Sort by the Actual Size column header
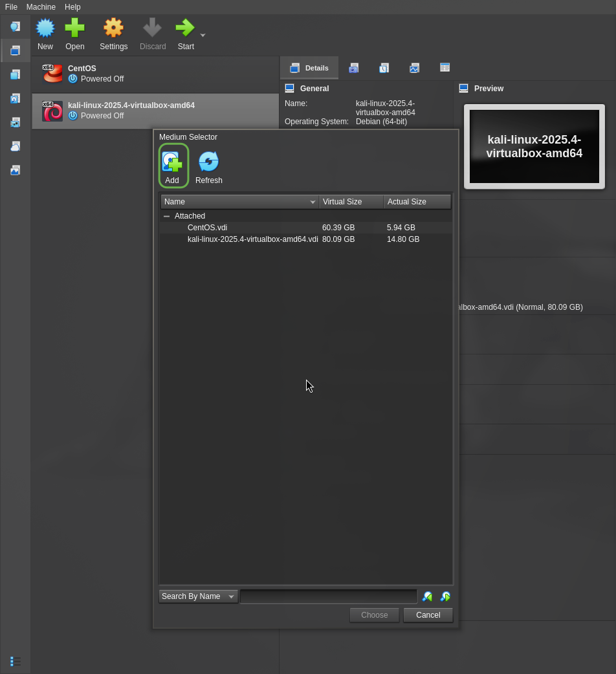The image size is (616, 674). click(x=417, y=202)
